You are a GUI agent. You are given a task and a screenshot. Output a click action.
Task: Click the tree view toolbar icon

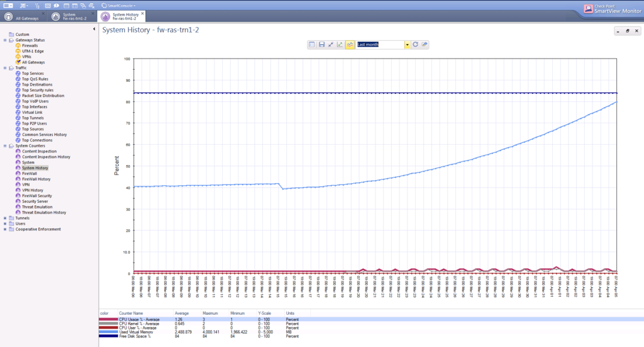pyautogui.click(x=37, y=5)
